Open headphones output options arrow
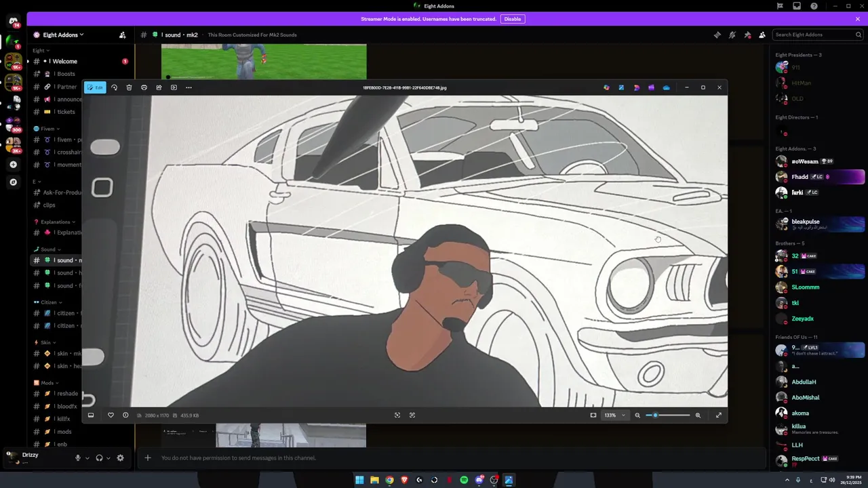Image resolution: width=868 pixels, height=488 pixels. (x=108, y=458)
